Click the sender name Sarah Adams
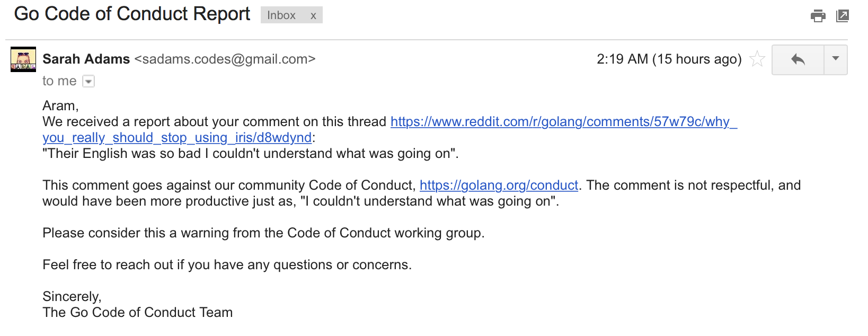 [x=86, y=59]
